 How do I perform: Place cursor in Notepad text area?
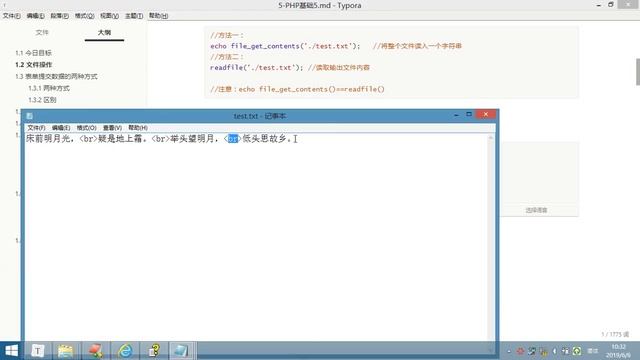coord(256,241)
